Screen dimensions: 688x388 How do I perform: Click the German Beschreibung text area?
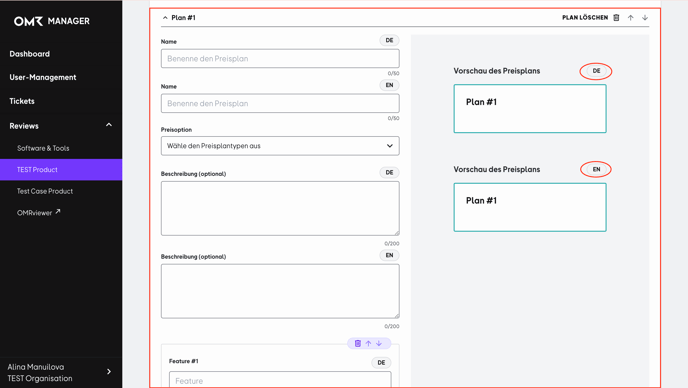click(280, 208)
